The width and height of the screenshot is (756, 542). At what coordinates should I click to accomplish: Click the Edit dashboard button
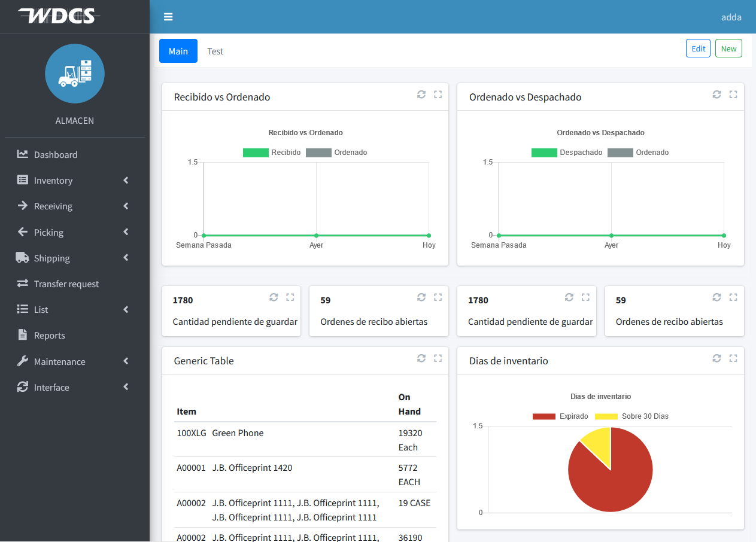pyautogui.click(x=698, y=48)
